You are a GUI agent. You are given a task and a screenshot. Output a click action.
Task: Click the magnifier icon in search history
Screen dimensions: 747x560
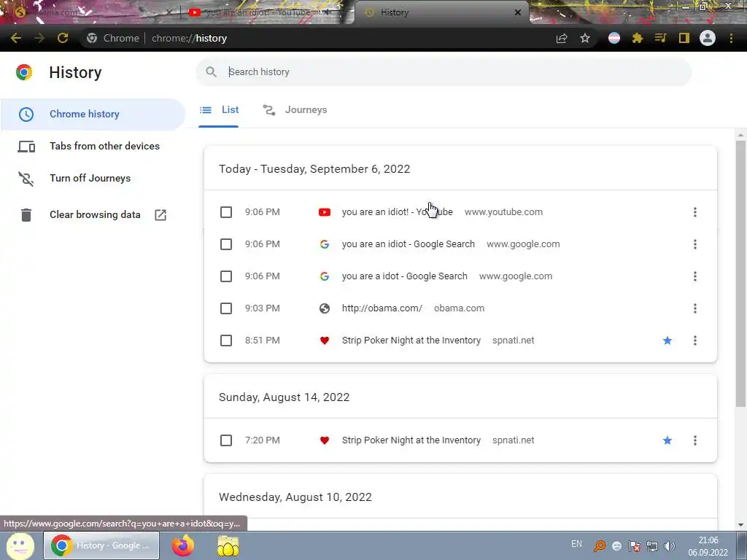pos(211,72)
